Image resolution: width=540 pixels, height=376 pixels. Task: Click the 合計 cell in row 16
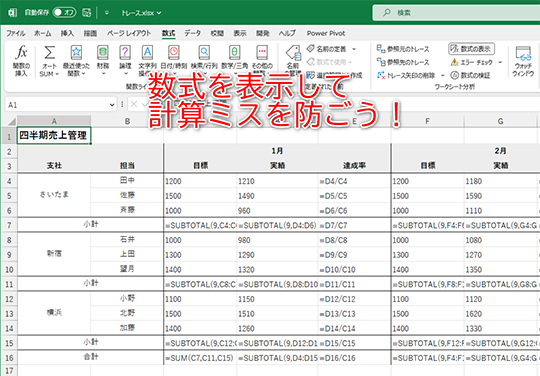(x=91, y=357)
